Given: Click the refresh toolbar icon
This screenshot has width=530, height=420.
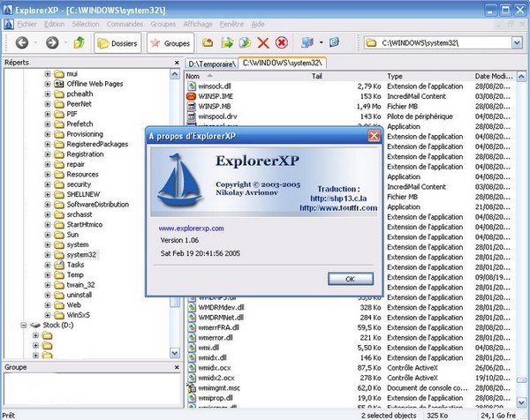Looking at the screenshot, I should tap(334, 42).
